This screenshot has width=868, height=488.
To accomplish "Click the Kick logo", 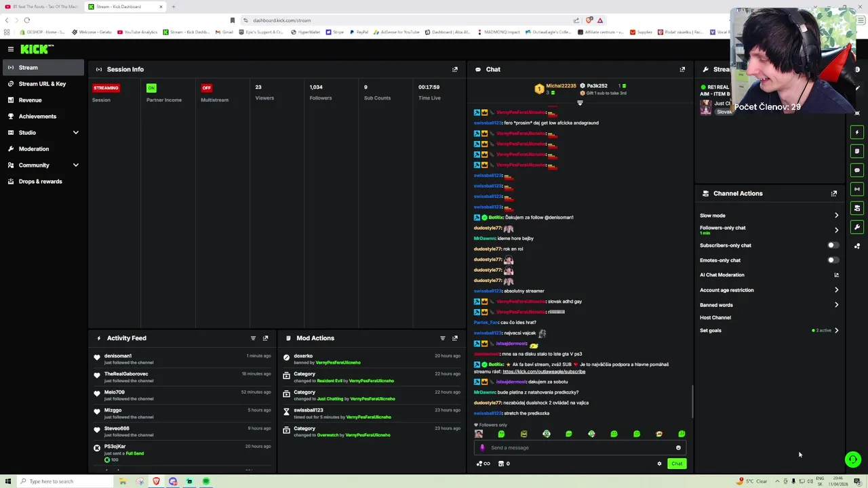I will click(37, 49).
